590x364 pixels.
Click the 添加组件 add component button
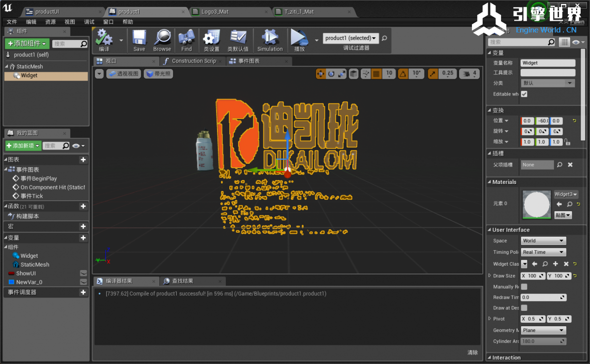coord(27,44)
